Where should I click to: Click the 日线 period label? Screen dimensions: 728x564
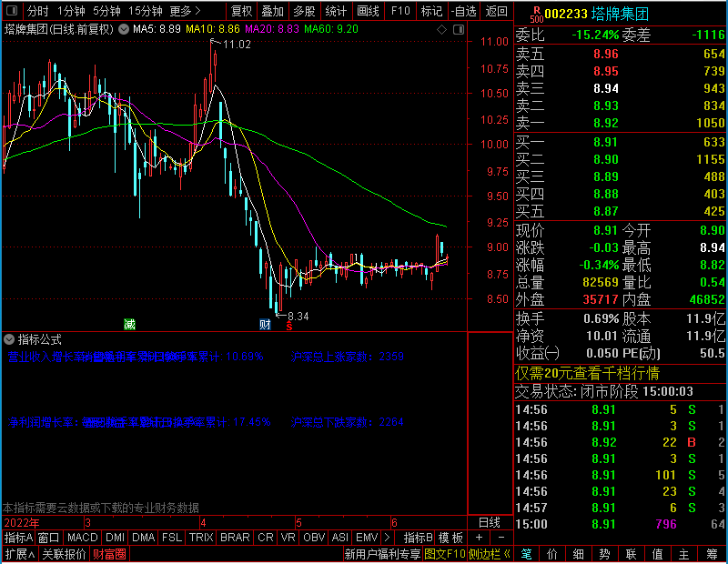[x=490, y=523]
